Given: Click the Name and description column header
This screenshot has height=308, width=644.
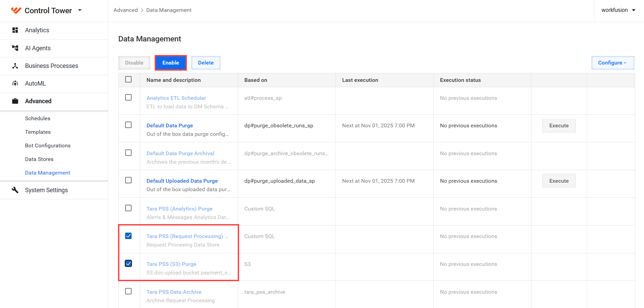Looking at the screenshot, I should tap(174, 80).
